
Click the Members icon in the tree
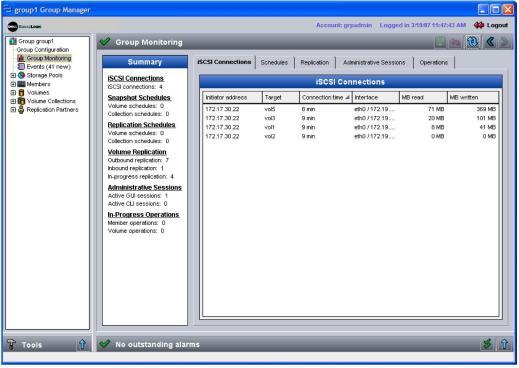[x=21, y=84]
